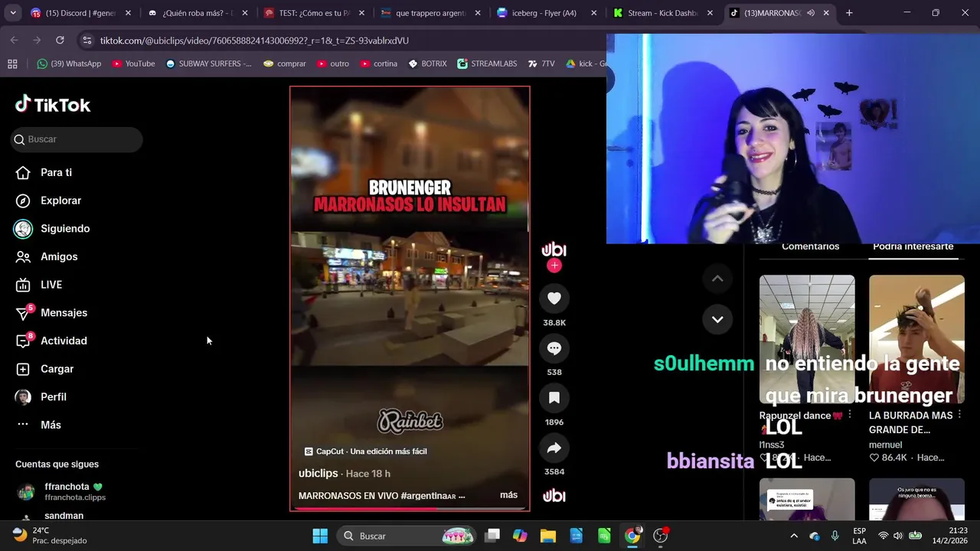Show hidden system tray icons chevron

[x=794, y=536]
